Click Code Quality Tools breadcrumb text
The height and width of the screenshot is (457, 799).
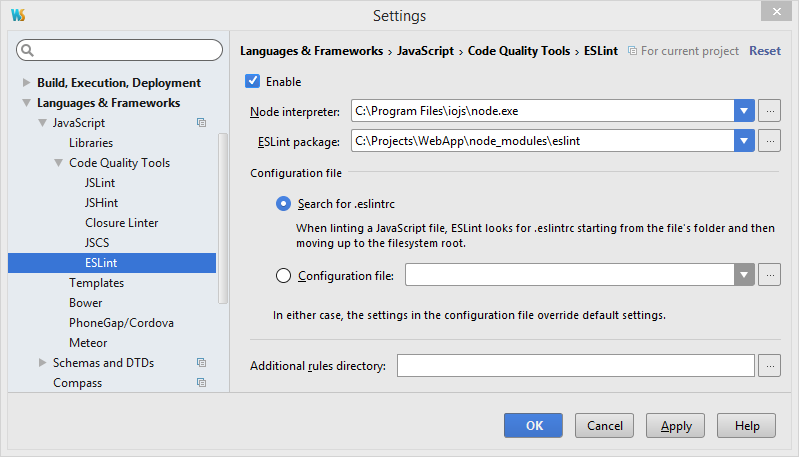[519, 51]
